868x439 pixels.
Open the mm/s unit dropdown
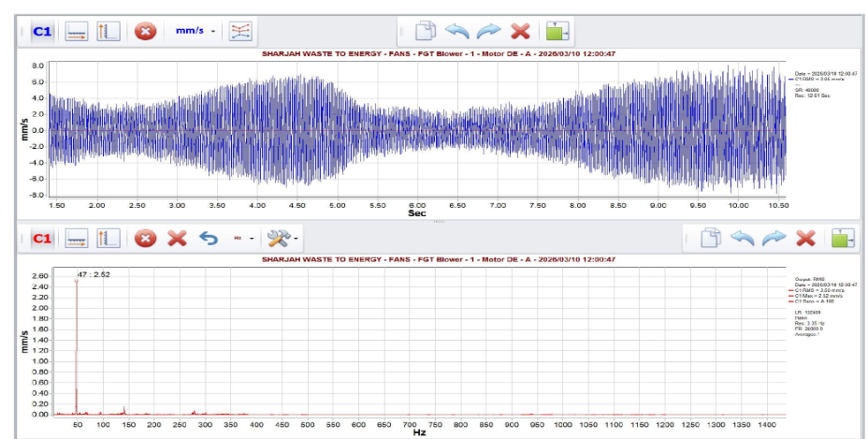195,31
